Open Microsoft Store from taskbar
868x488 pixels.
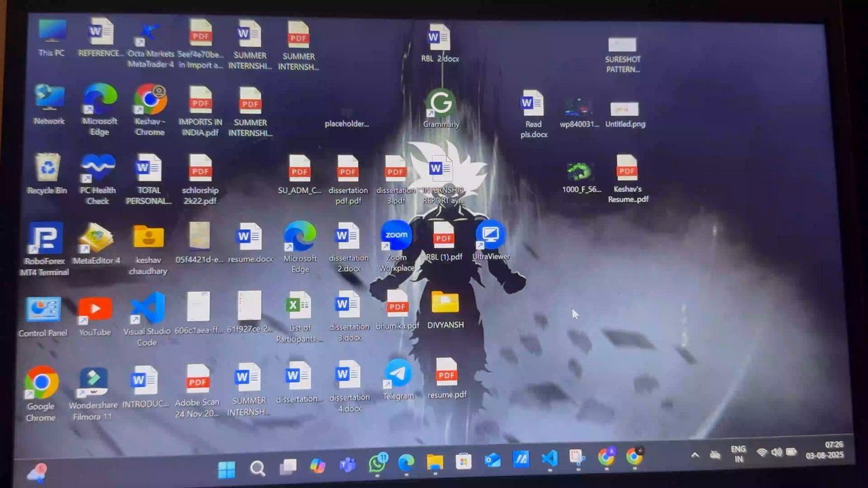coord(464,462)
